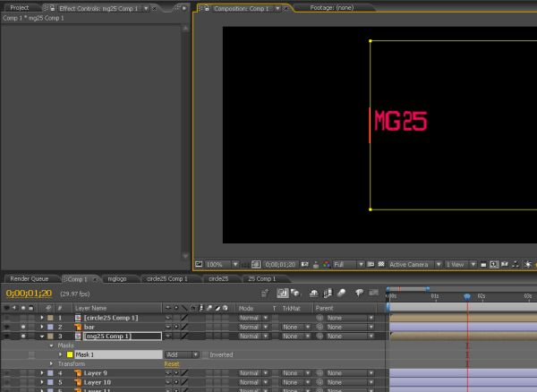This screenshot has width=537, height=392.
Task: Expand the Transform group
Action: (x=51, y=364)
